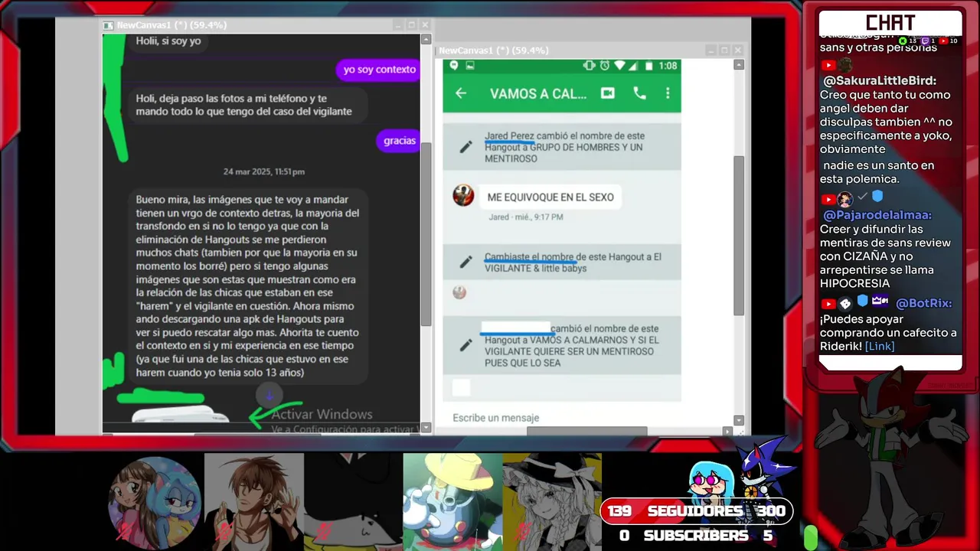Image resolution: width=980 pixels, height=551 pixels.
Task: Click the SEGUIDORES counter bar
Action: pos(696,510)
